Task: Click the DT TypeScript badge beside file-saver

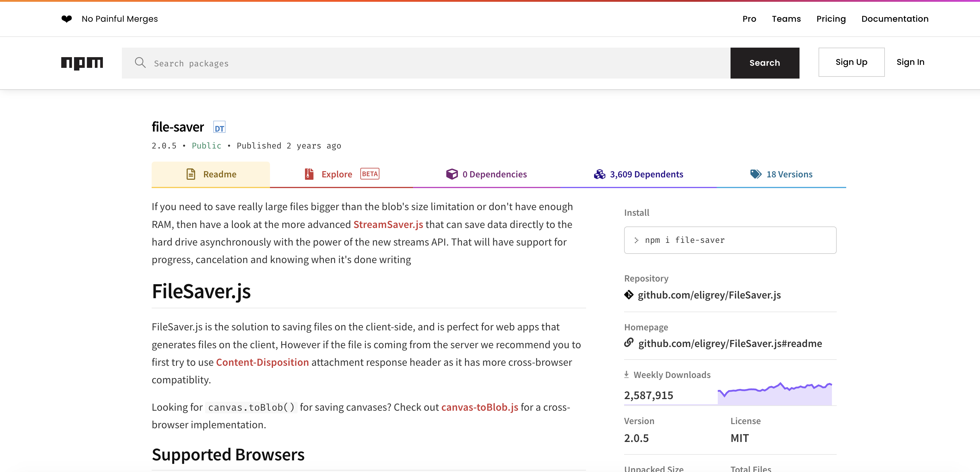Action: click(219, 127)
